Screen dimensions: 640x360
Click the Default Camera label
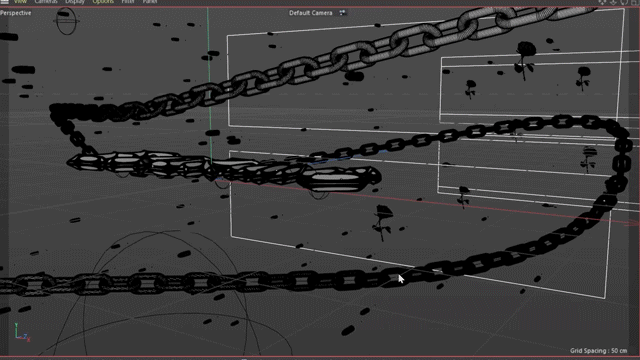tap(311, 13)
